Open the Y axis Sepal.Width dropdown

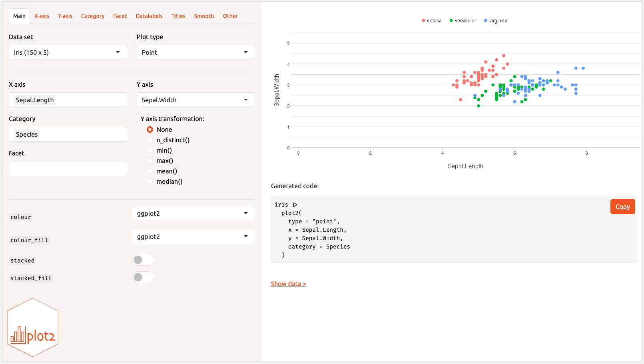click(x=195, y=100)
